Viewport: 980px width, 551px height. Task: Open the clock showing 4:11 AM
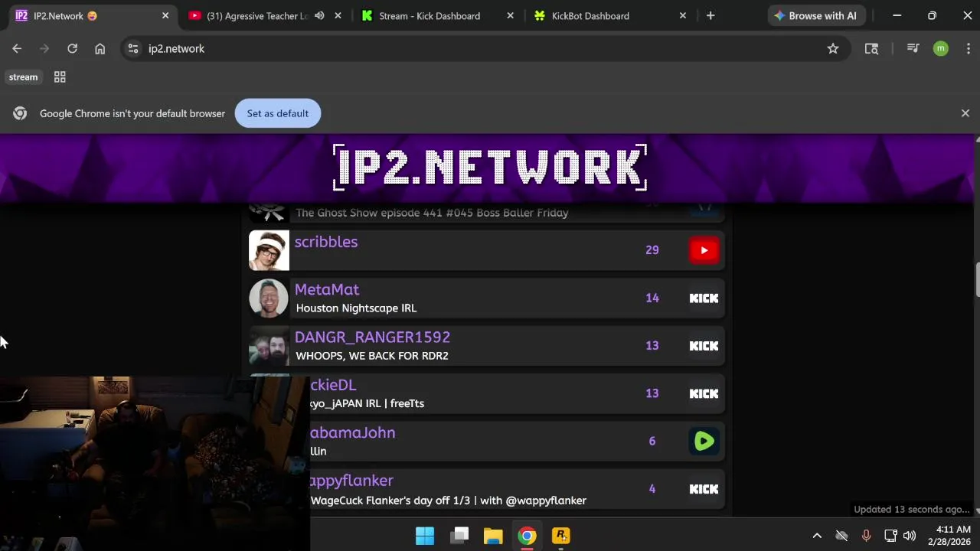tap(949, 536)
